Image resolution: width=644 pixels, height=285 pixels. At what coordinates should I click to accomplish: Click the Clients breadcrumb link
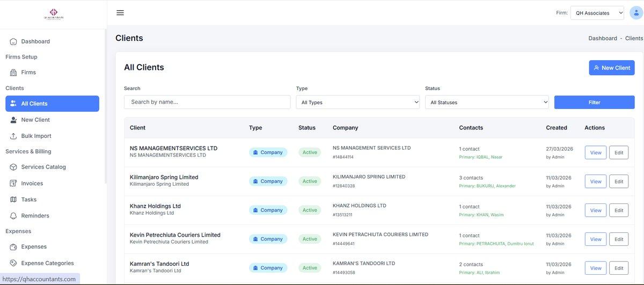click(x=634, y=39)
